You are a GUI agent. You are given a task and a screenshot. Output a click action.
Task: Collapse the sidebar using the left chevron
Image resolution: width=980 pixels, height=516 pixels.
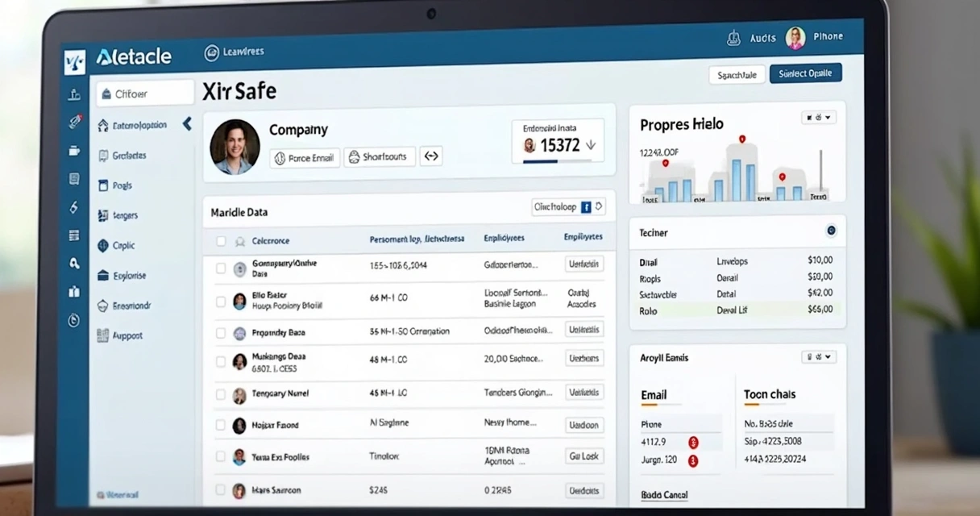click(187, 123)
